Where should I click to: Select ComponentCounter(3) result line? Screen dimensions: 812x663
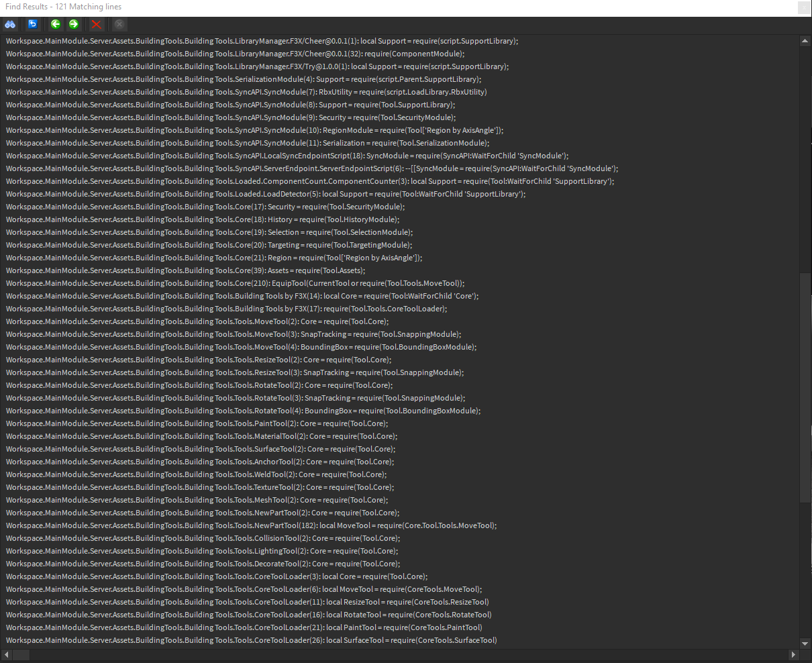pyautogui.click(x=310, y=181)
